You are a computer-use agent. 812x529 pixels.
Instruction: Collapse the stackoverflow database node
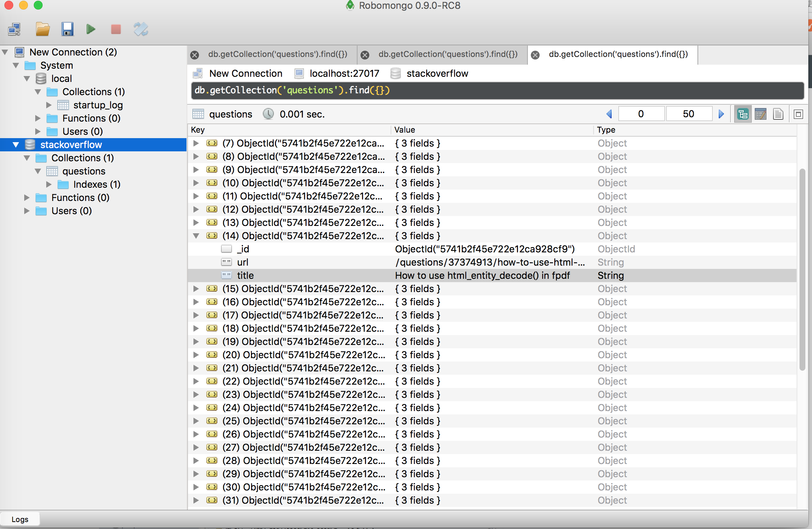(16, 145)
